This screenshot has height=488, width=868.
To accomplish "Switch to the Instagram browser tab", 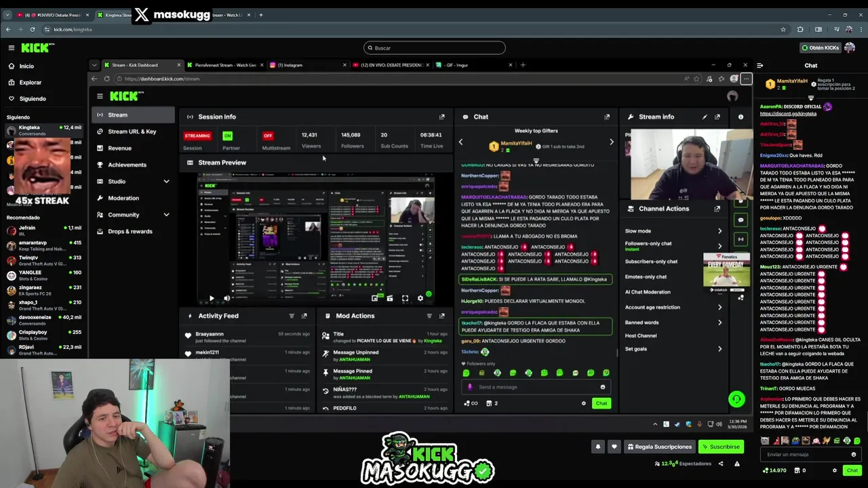I will 307,65.
